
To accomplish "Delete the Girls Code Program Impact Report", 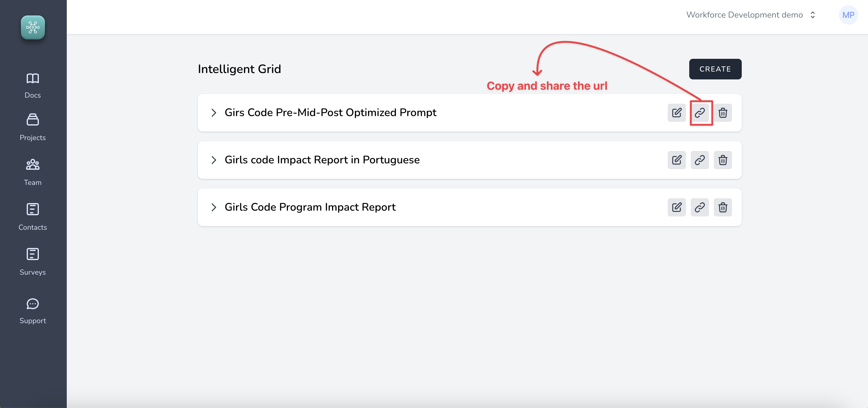I will 723,207.
